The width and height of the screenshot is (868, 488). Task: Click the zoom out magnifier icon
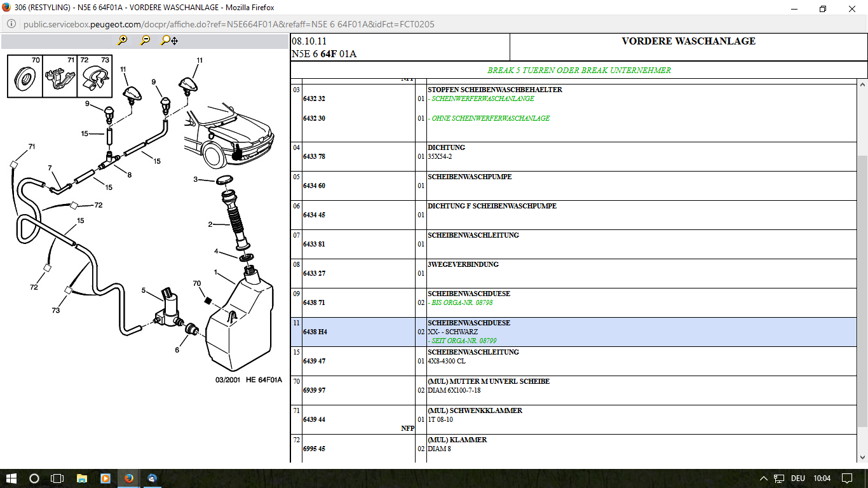tap(146, 40)
